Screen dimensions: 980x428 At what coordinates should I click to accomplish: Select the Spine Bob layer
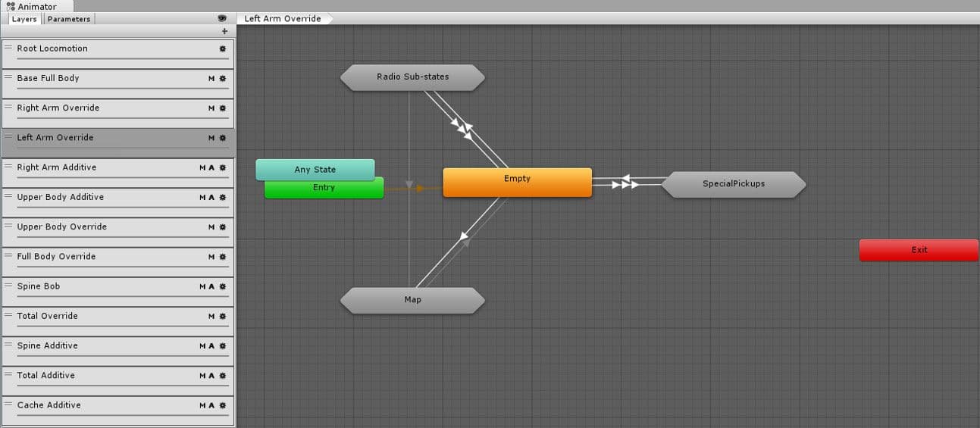tap(117, 291)
